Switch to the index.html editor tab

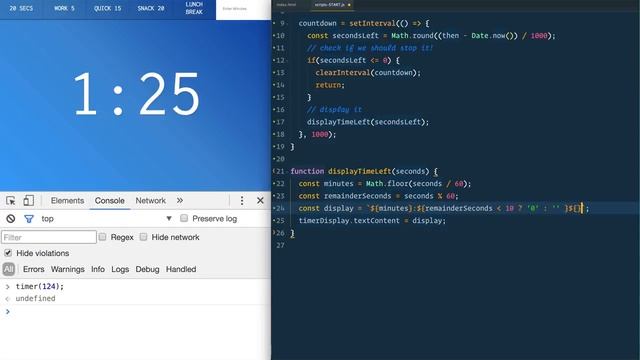[286, 5]
